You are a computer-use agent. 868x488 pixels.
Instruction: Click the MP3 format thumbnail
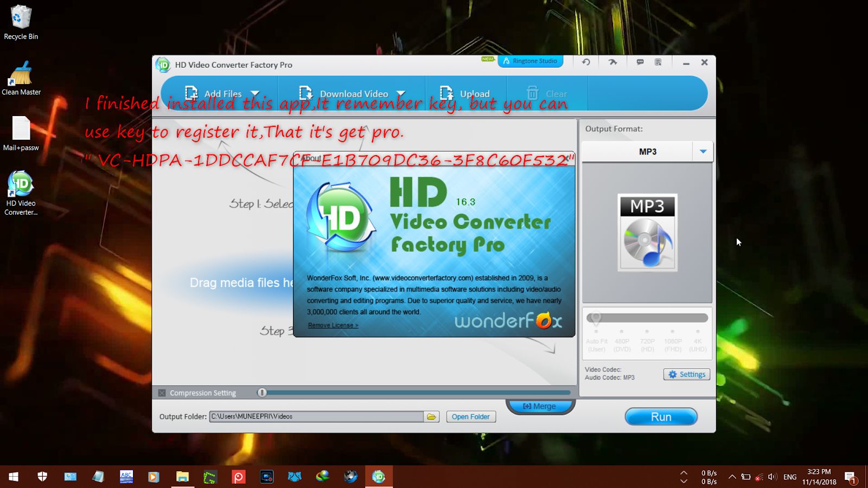[648, 233]
